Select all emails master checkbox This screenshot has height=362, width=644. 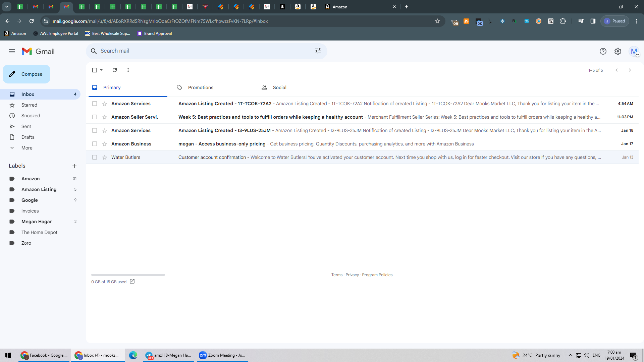pyautogui.click(x=95, y=70)
